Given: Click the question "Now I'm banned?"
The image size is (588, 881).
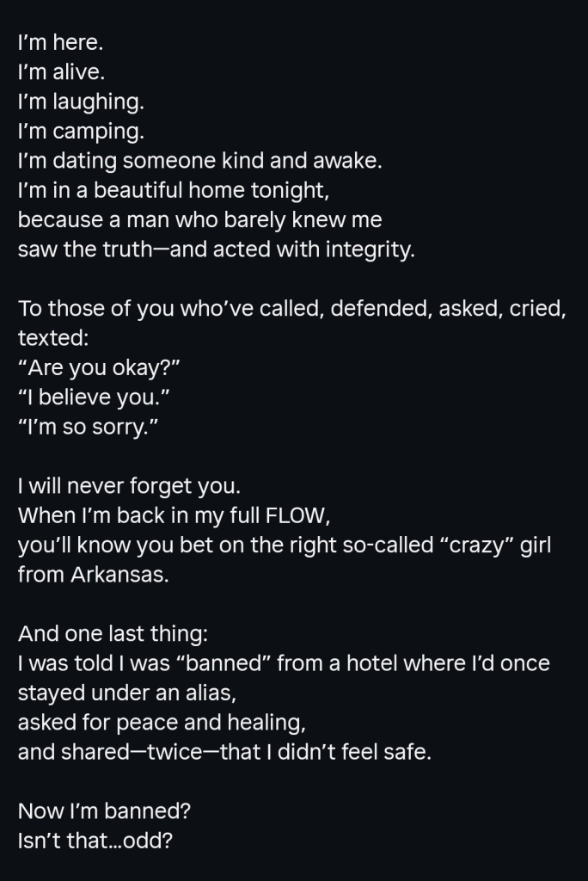Looking at the screenshot, I should tap(105, 811).
